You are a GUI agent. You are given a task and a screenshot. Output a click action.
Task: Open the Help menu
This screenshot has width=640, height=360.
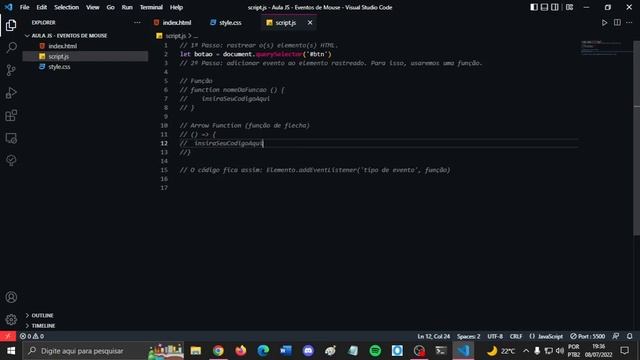click(x=176, y=7)
